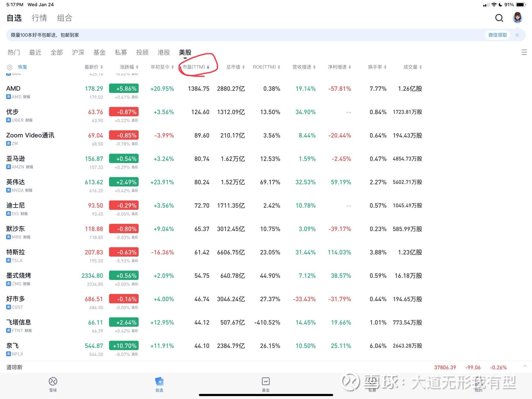Screen dimensions: 532x399
Task: Sort by 年初至今 column
Action: (x=162, y=67)
